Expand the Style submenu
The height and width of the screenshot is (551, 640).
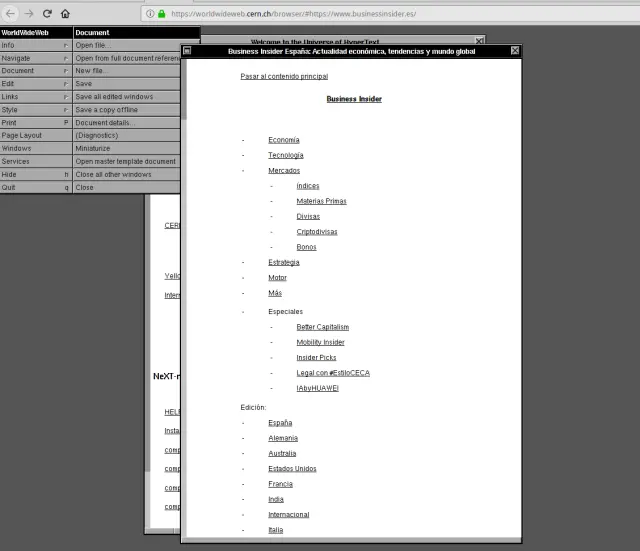(x=36, y=110)
